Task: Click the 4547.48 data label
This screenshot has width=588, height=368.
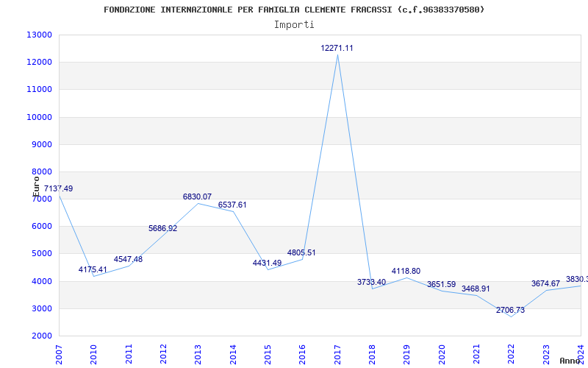Action: pos(128,259)
